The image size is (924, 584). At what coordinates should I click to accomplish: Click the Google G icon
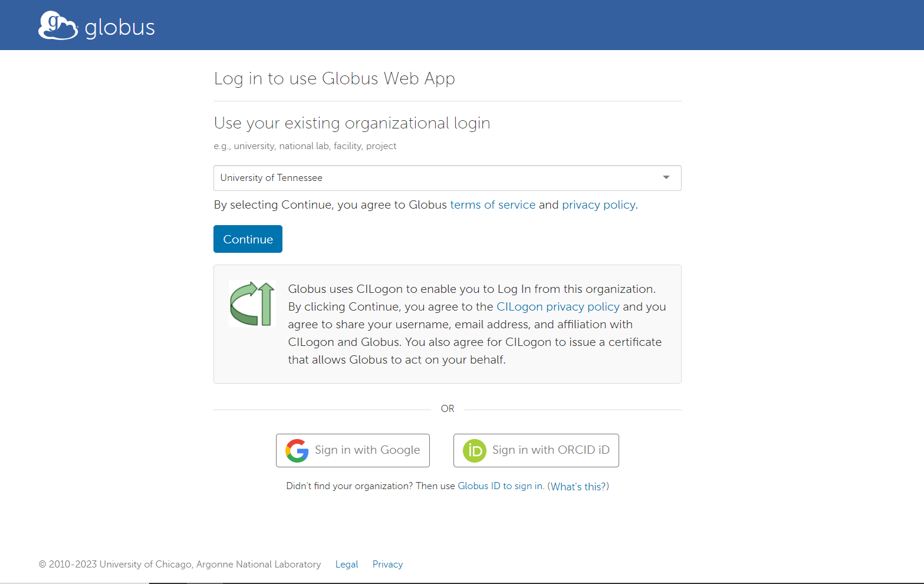(297, 451)
